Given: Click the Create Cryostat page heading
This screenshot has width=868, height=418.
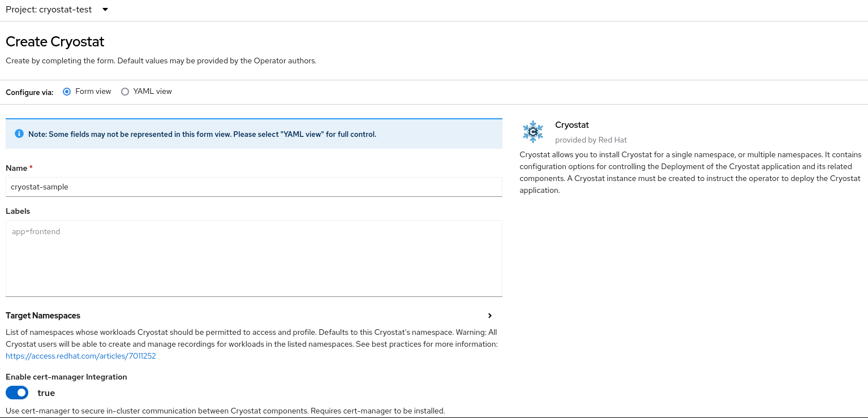Looking at the screenshot, I should (x=55, y=41).
